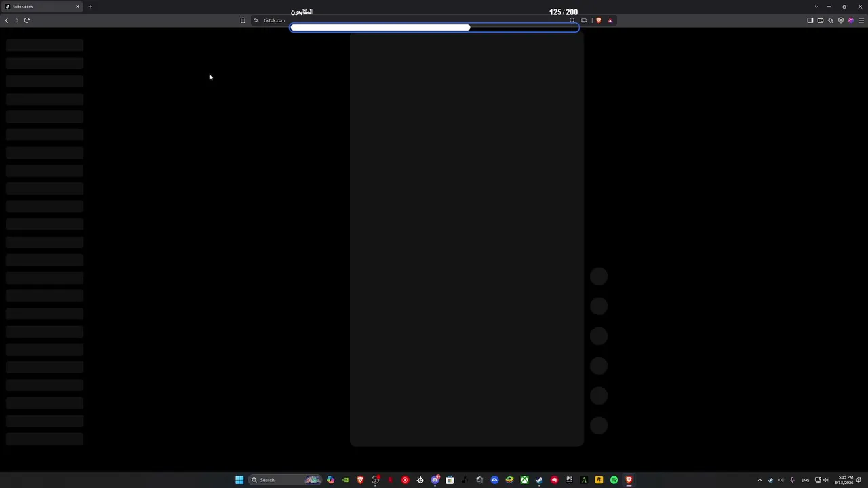
Task: Bookmark this page with the bookmark icon
Action: (x=243, y=20)
